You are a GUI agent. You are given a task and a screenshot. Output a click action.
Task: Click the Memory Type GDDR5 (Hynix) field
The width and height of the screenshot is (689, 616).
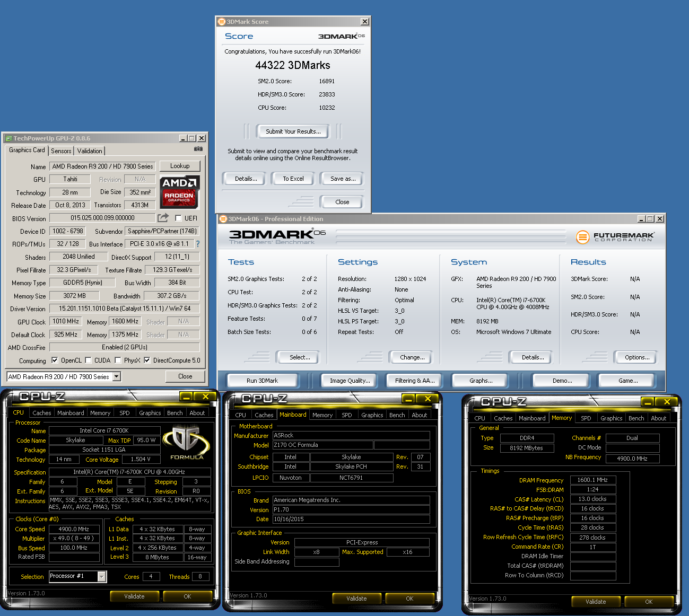[83, 283]
